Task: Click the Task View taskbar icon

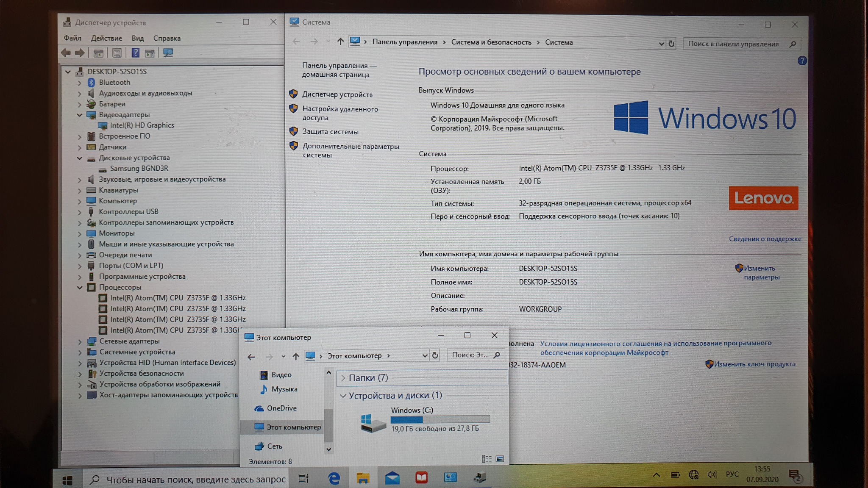Action: [x=303, y=478]
